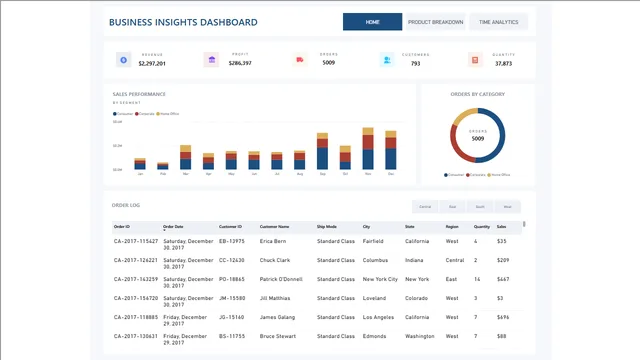Click the January bar in sales chart
This screenshot has height=360, width=640.
(x=140, y=164)
